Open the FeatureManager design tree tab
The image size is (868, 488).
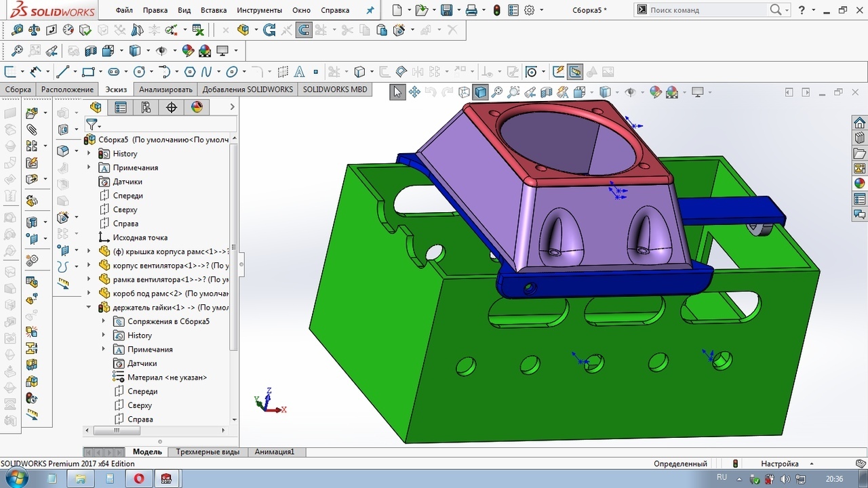click(96, 107)
